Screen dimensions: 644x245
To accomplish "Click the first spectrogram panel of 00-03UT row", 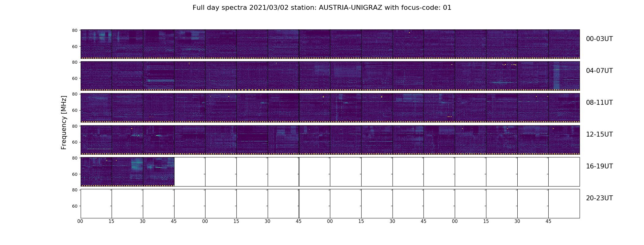I will coord(96,44).
